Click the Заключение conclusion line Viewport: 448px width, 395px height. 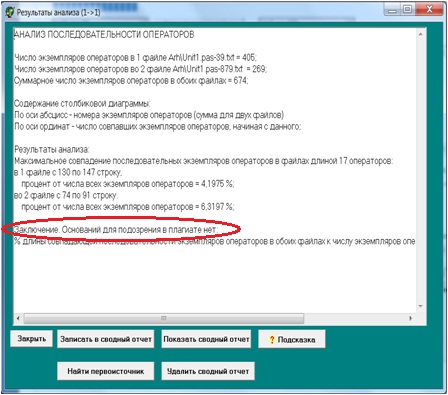click(116, 230)
